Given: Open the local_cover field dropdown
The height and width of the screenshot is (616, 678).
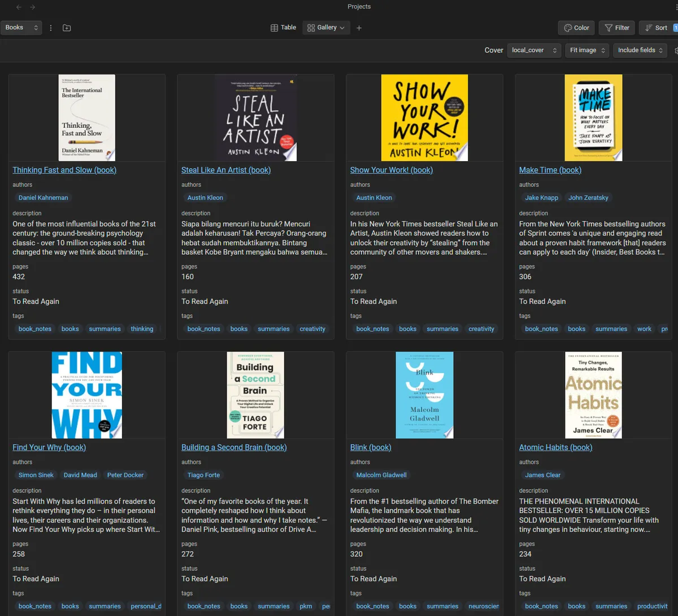Looking at the screenshot, I should click(534, 50).
